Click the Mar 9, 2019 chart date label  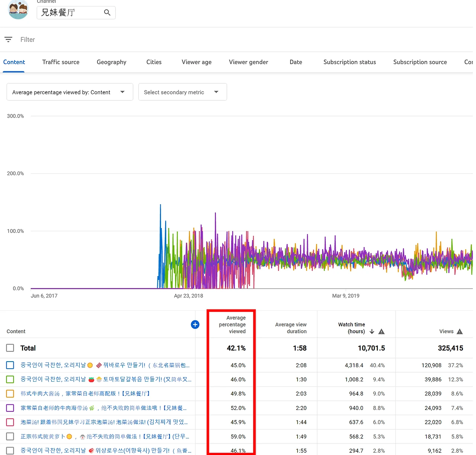pos(346,296)
